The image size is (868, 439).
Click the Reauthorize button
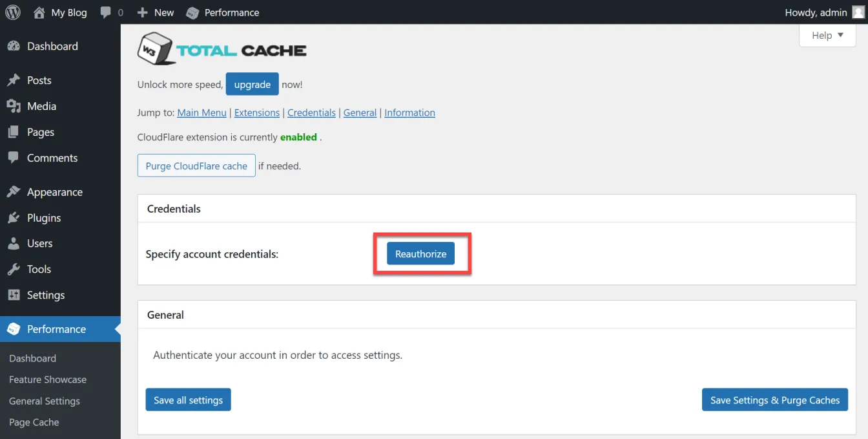pos(421,253)
